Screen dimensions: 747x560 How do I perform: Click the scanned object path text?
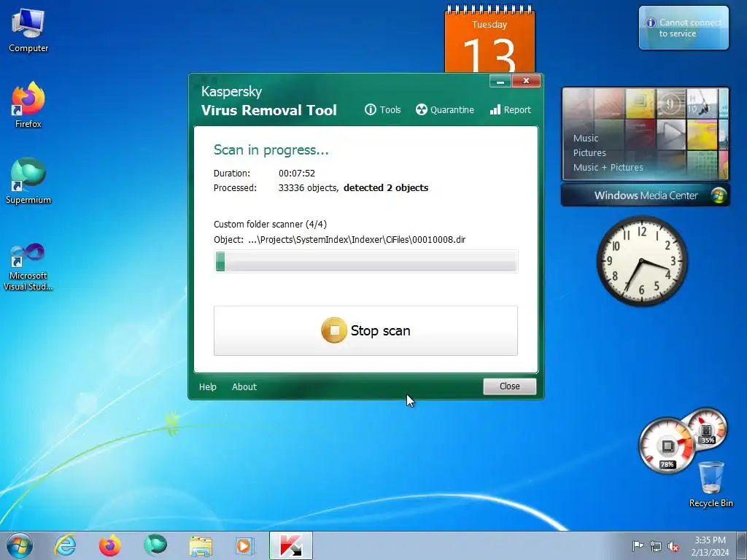[357, 239]
